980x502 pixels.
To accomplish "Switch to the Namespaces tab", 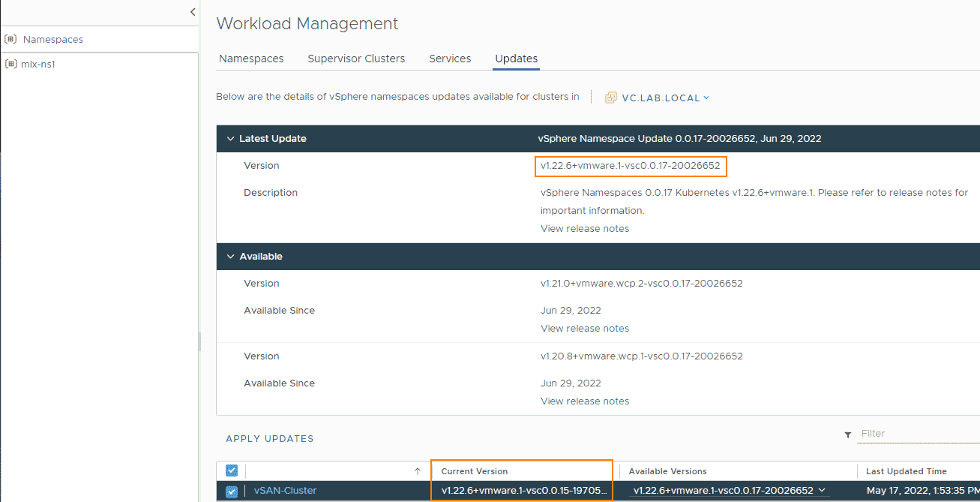I will click(251, 59).
